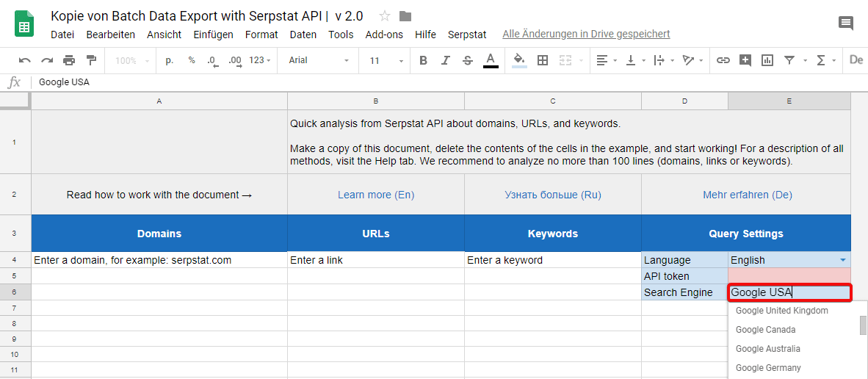Viewport: 868px width, 379px height.
Task: Format cell as currency (p.)
Action: (x=170, y=60)
